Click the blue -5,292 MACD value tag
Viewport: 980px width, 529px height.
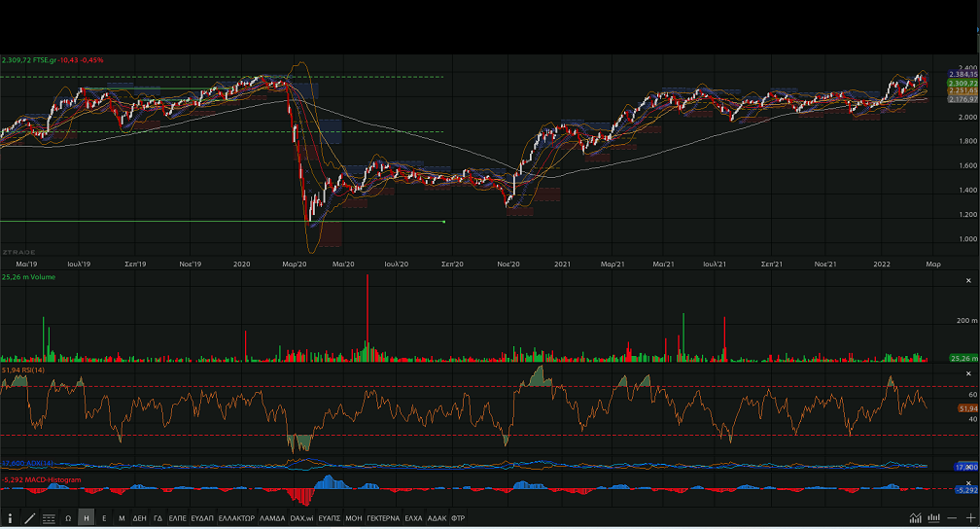click(966, 490)
